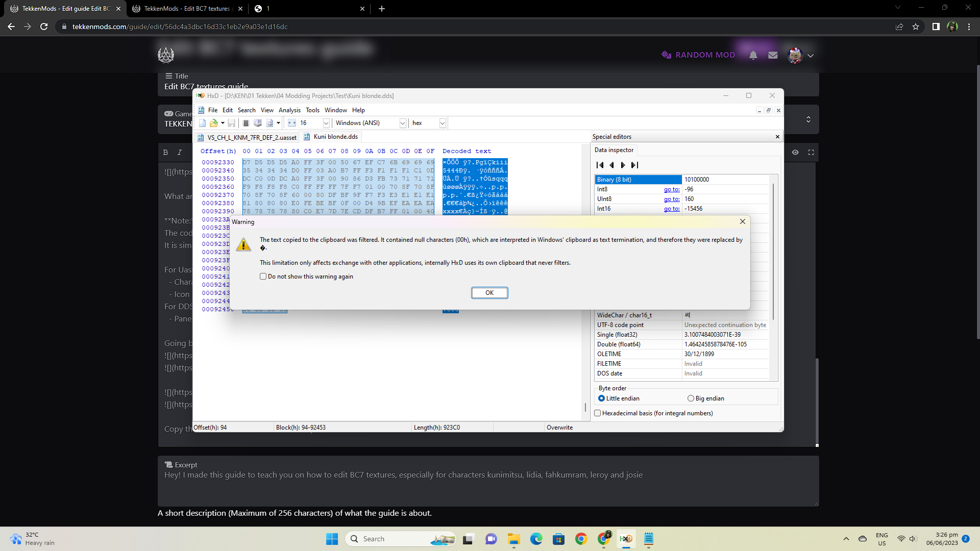Image resolution: width=980 pixels, height=551 pixels.
Task: Open the messages envelope on TekkenMods
Action: 773,55
